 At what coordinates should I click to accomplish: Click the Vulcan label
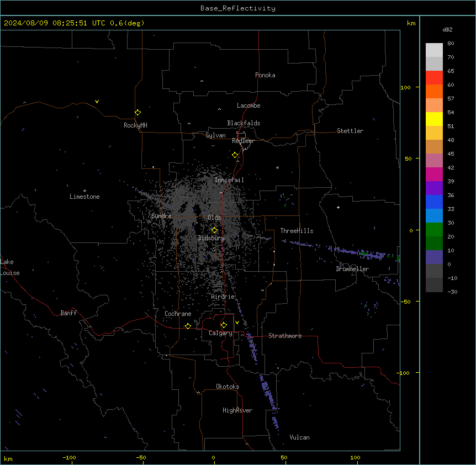(x=300, y=437)
